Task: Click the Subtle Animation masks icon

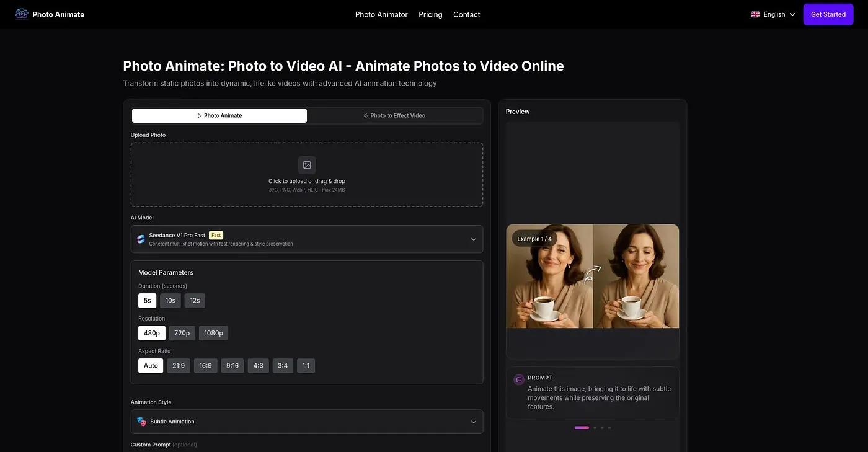Action: 141,422
